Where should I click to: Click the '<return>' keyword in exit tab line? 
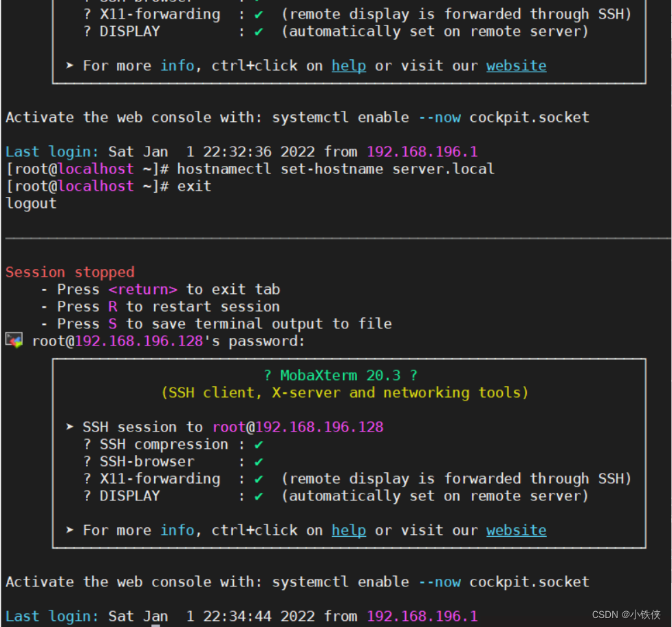[142, 290]
